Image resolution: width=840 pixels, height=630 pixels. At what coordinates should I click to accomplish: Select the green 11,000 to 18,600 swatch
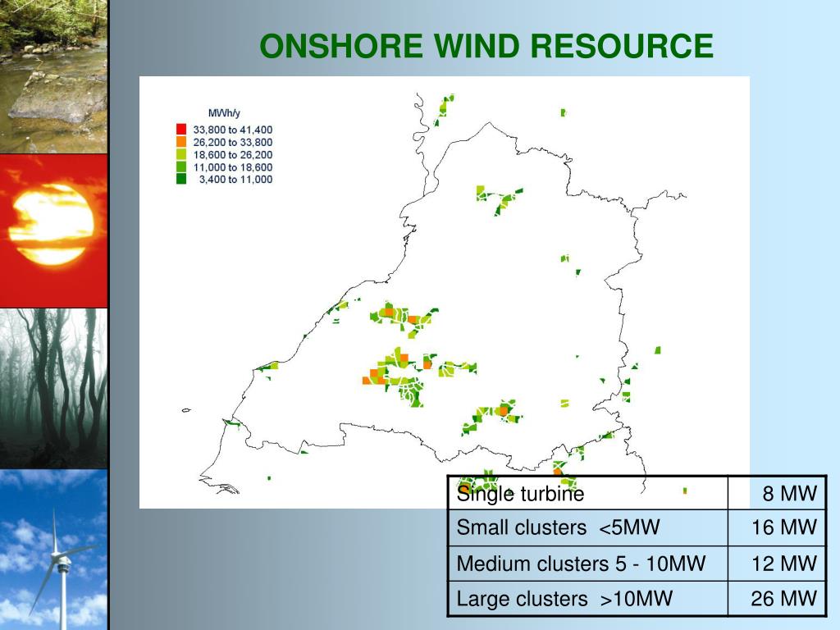[x=181, y=167]
